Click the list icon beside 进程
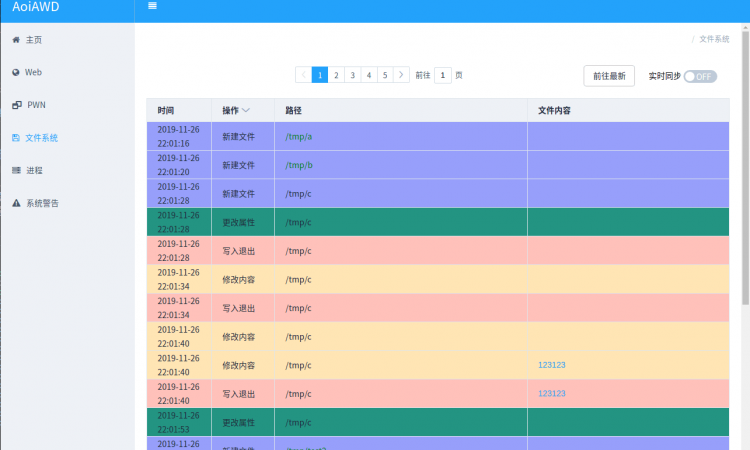750x450 pixels. pyautogui.click(x=16, y=170)
